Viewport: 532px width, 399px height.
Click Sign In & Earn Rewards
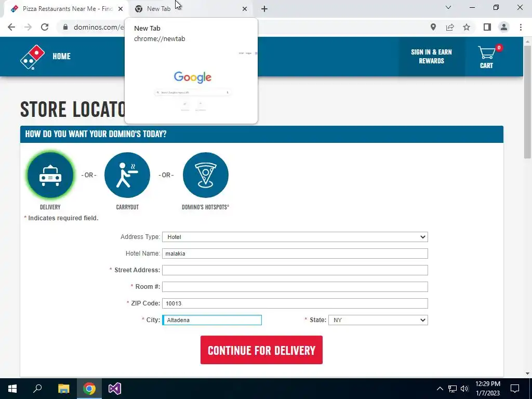point(431,56)
